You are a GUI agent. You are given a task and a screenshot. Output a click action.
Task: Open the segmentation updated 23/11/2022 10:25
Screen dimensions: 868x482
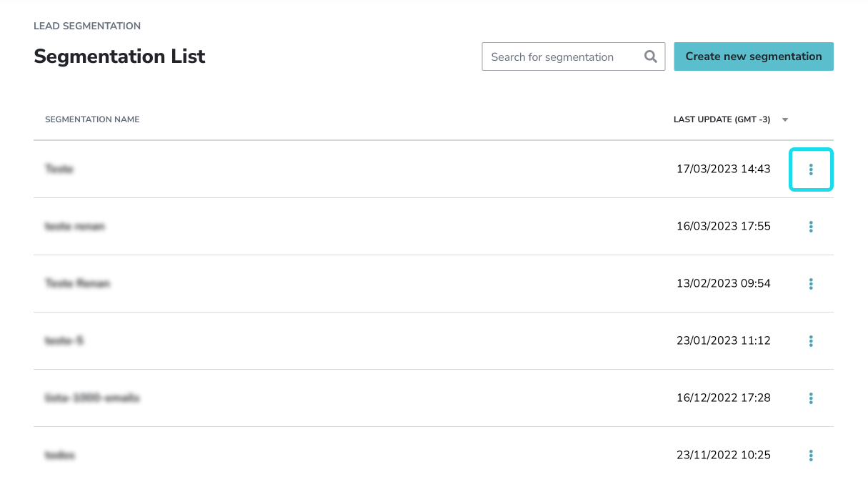[x=60, y=456]
